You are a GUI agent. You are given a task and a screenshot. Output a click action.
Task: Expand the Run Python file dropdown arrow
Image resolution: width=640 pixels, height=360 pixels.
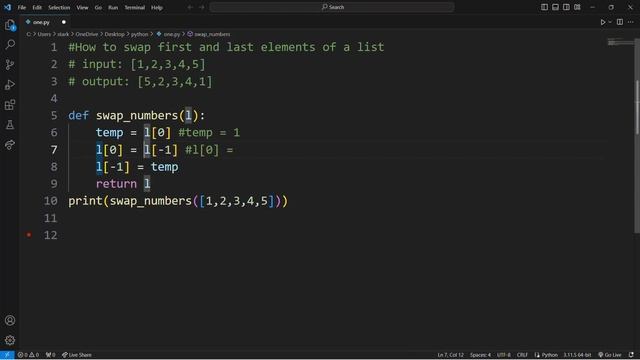(x=610, y=22)
